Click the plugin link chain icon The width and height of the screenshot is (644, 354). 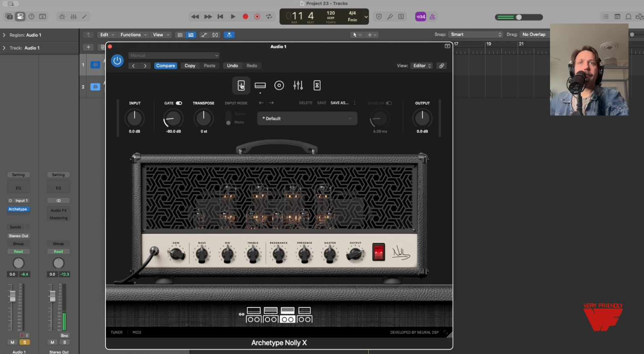coord(441,66)
